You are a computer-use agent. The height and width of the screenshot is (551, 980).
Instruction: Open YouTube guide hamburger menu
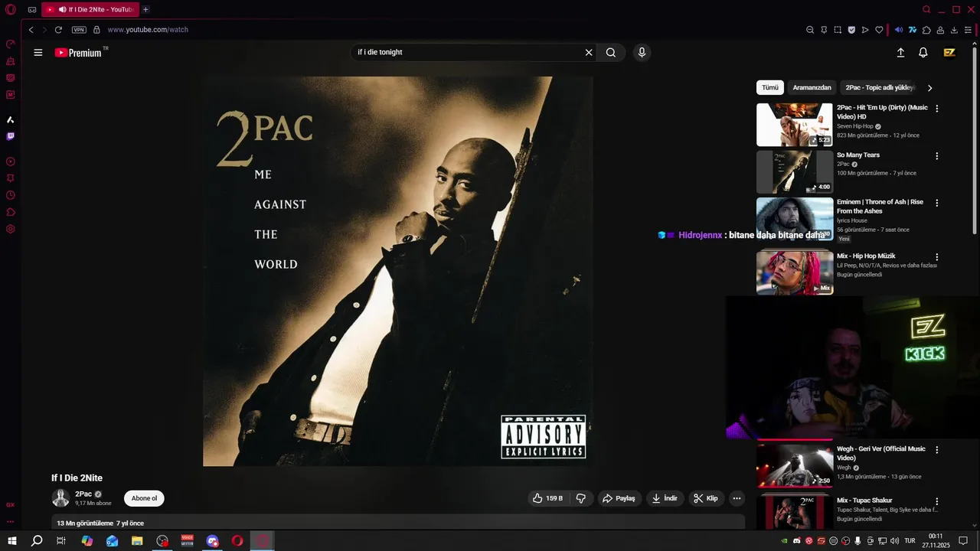click(x=38, y=53)
